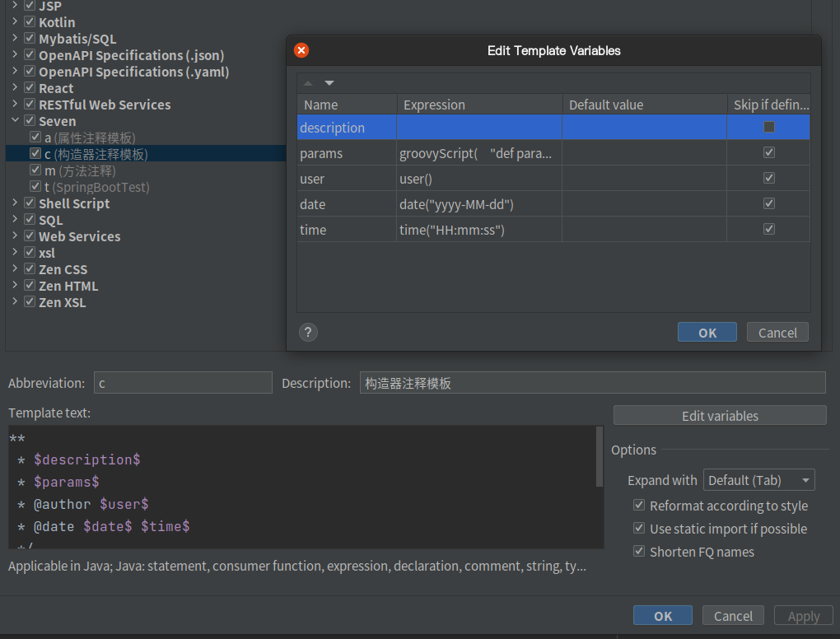Image resolution: width=840 pixels, height=639 pixels.
Task: Expand the Zen XSL group
Action: pos(15,301)
